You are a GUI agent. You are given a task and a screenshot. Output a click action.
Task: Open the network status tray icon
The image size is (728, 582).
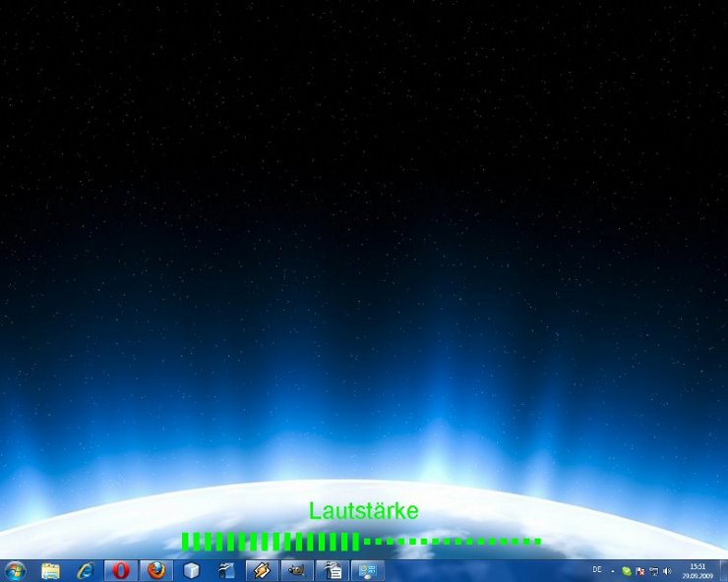[653, 571]
